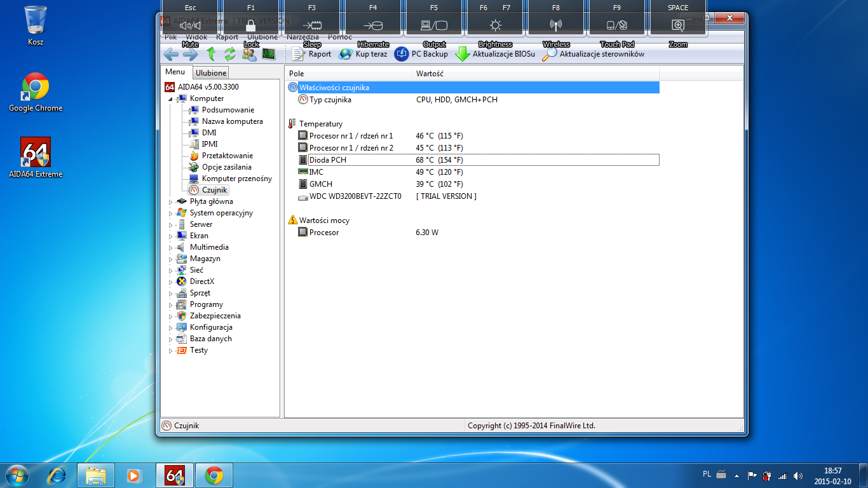868x488 pixels.
Task: Click the green up arrow toolbar icon
Action: (211, 54)
